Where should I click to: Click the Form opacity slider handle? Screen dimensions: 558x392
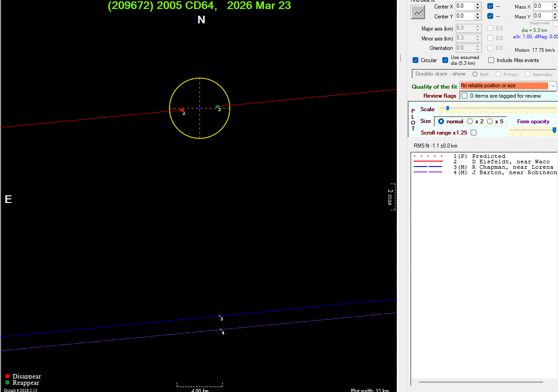coord(554,130)
